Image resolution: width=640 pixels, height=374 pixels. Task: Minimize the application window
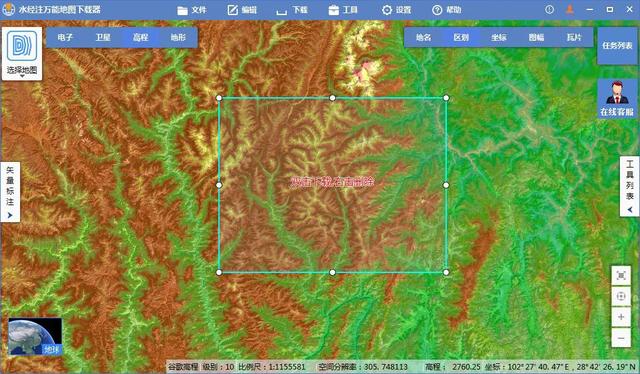(x=590, y=9)
